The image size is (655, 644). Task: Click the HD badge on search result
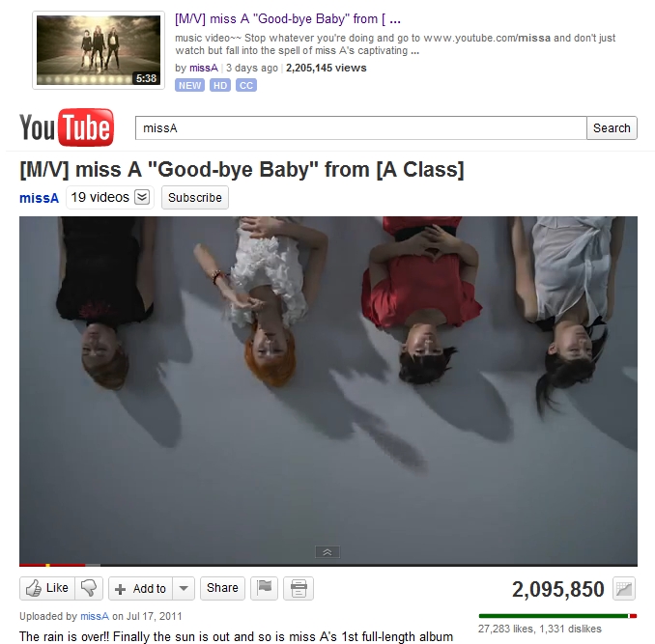220,85
